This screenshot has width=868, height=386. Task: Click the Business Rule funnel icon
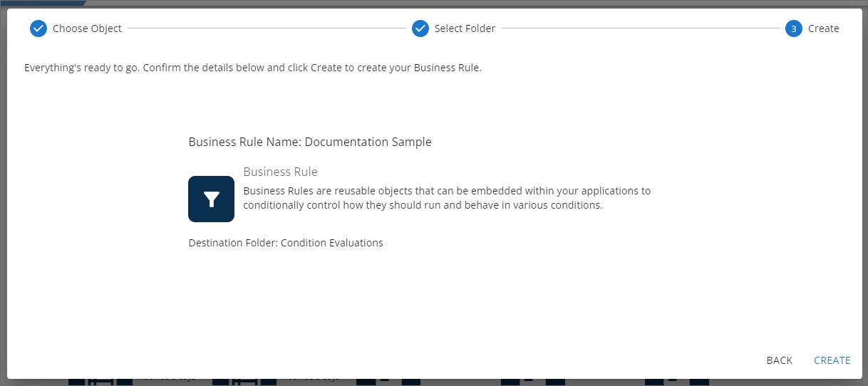pos(211,199)
